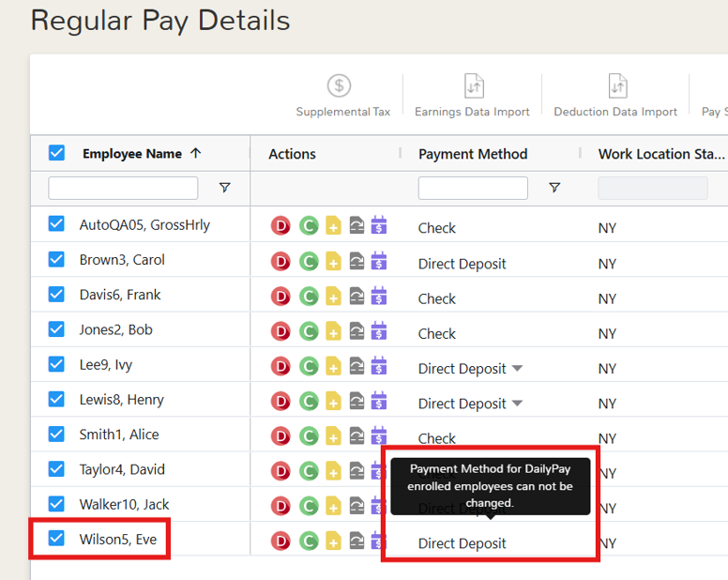Click yellow add icon for Jones2, Bob
The width and height of the screenshot is (728, 580).
click(x=333, y=331)
